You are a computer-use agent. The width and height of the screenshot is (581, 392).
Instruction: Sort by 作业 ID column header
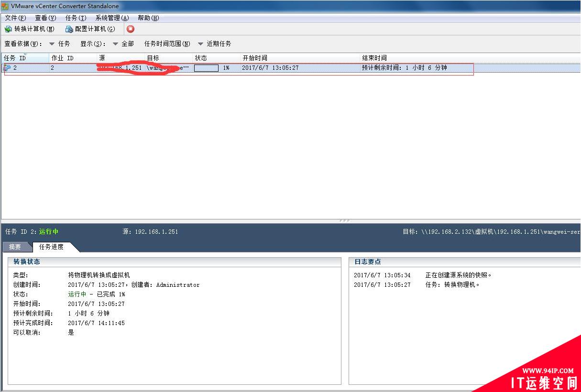coord(73,58)
